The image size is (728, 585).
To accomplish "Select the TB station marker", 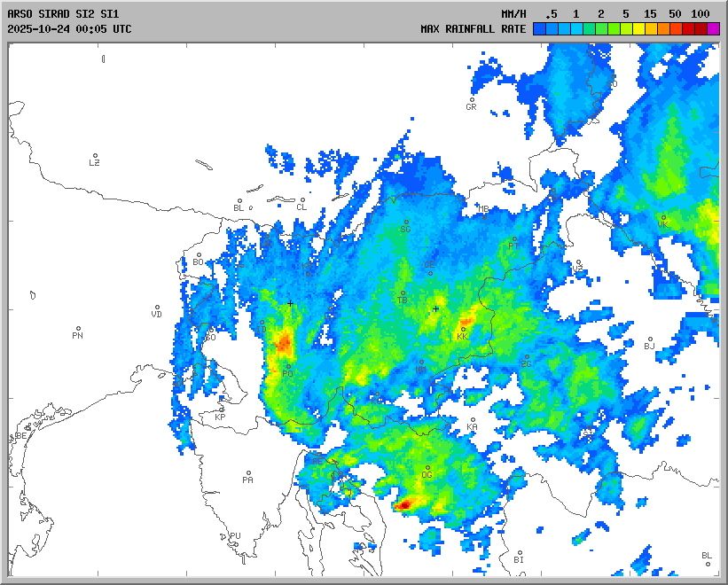I will click(403, 293).
